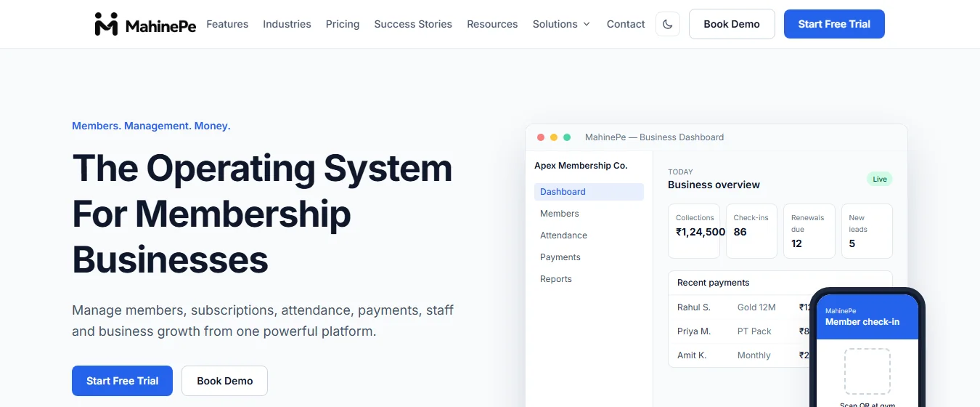Click the hero Book Demo button
Viewport: 980px width, 407px height.
(224, 381)
